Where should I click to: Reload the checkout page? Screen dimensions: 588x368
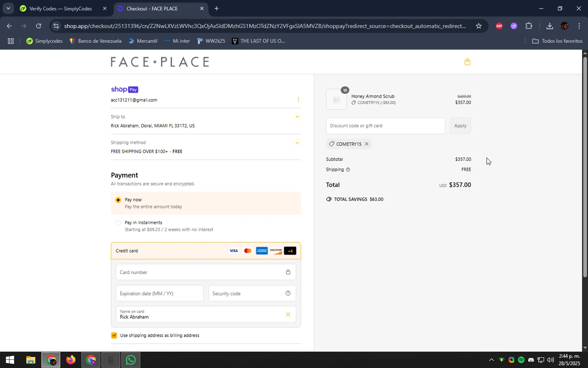tap(38, 26)
